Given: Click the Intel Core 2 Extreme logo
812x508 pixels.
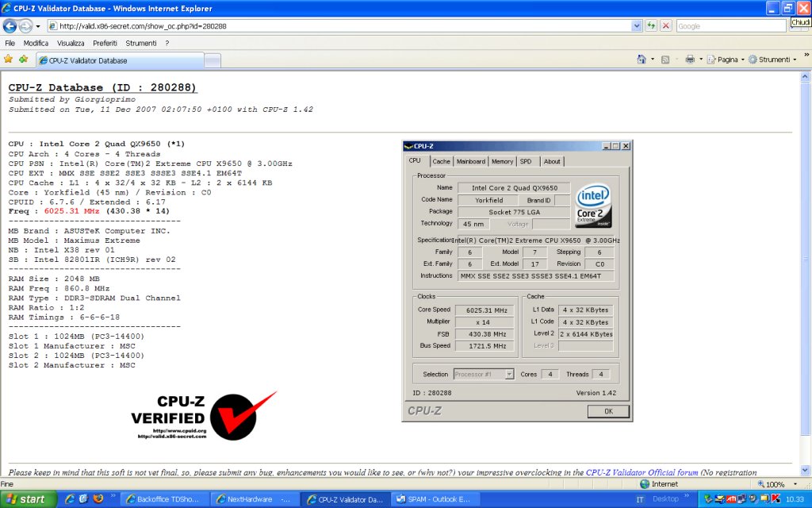Looking at the screenshot, I should 593,206.
